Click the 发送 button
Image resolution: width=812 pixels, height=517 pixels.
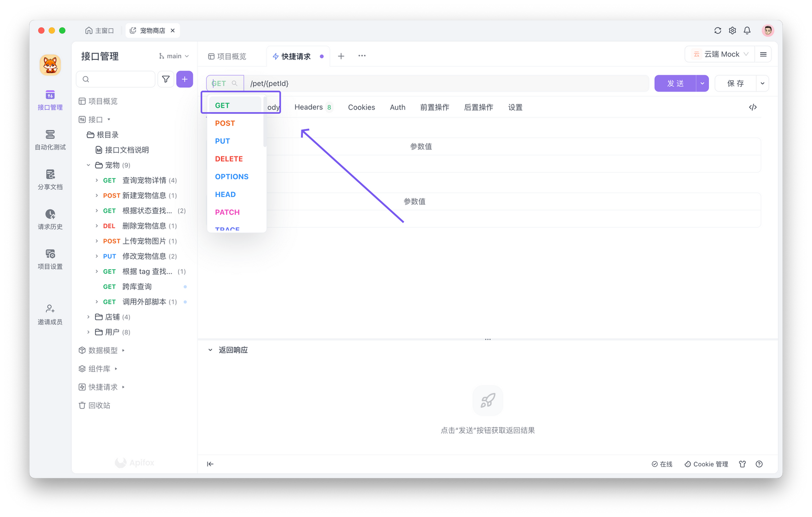(x=675, y=83)
